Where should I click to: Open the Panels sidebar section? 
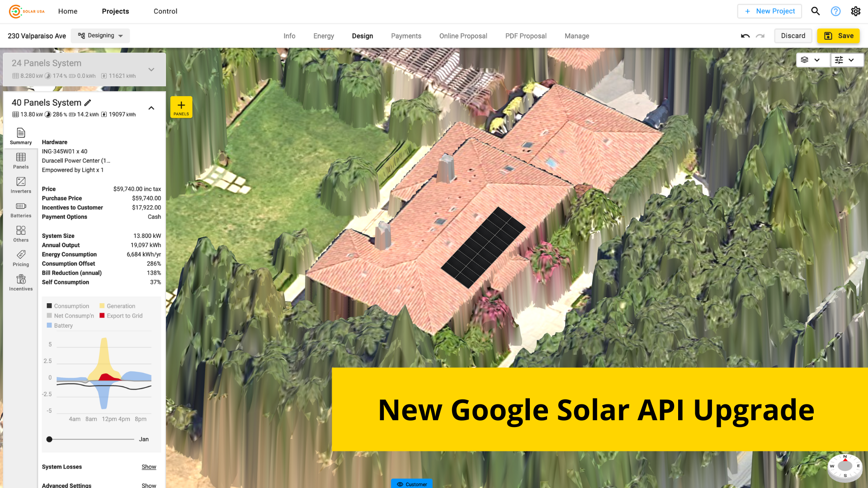coord(21,161)
